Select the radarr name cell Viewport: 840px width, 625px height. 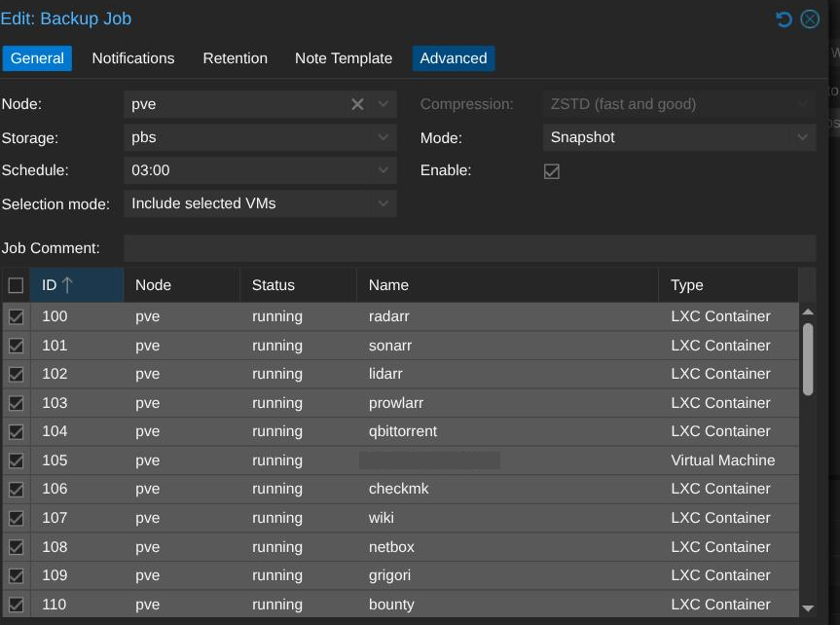coord(508,316)
